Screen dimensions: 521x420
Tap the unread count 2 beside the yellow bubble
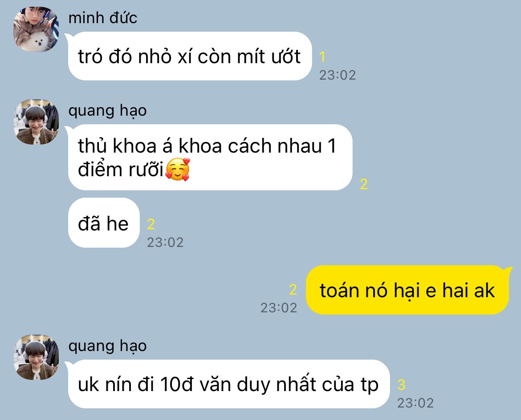[x=293, y=290]
